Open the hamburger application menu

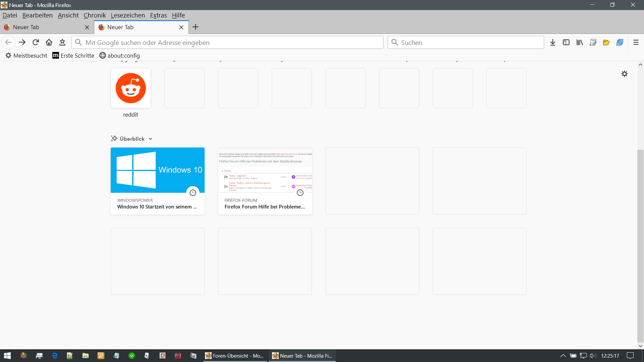[x=636, y=42]
